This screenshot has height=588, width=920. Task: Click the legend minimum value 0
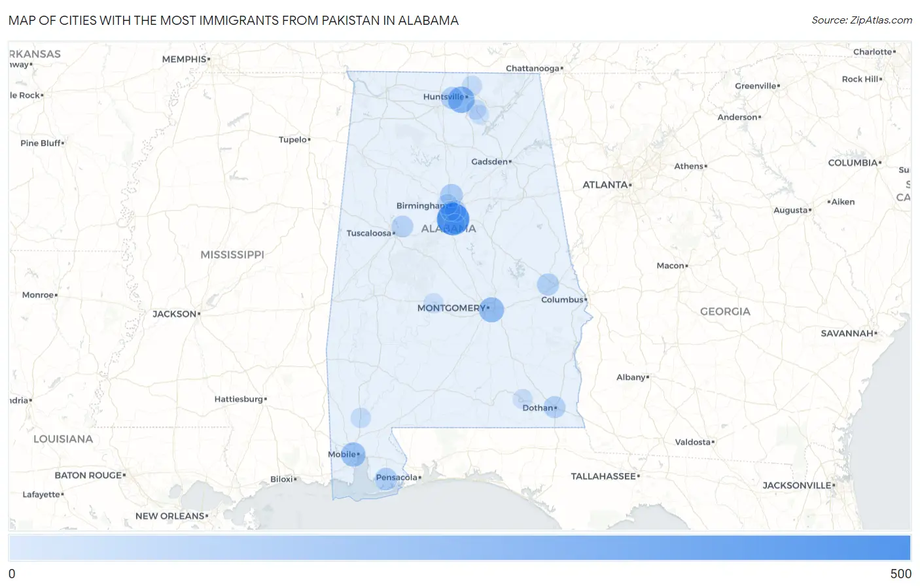click(x=12, y=574)
